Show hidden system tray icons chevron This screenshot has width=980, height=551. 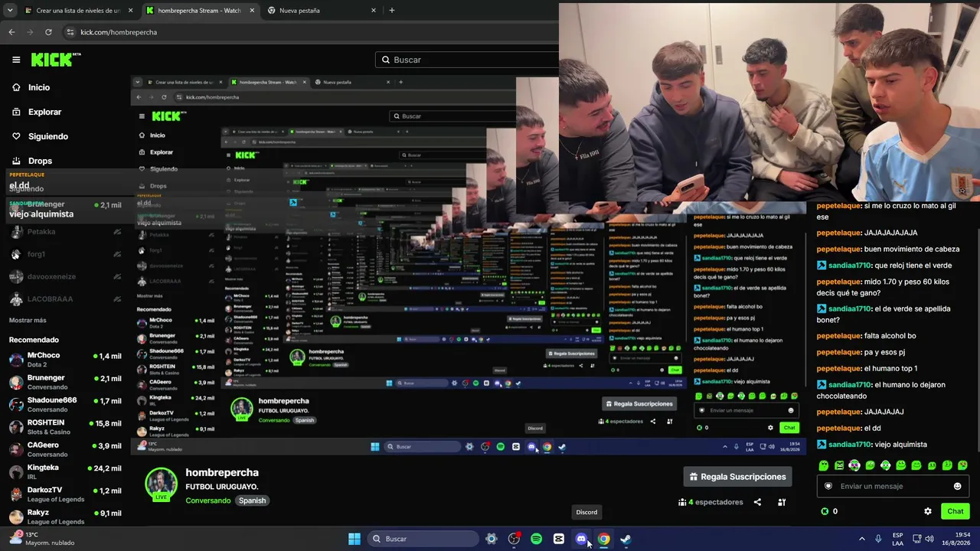(x=861, y=539)
